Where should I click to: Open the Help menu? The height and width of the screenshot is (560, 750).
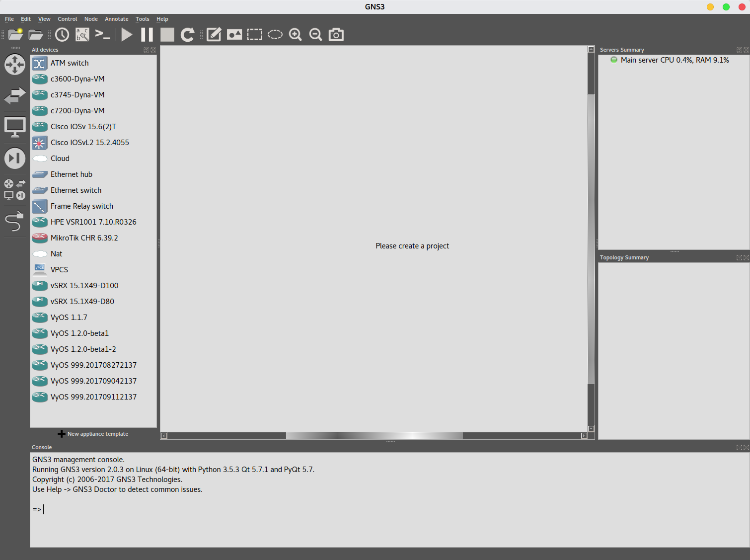click(162, 19)
